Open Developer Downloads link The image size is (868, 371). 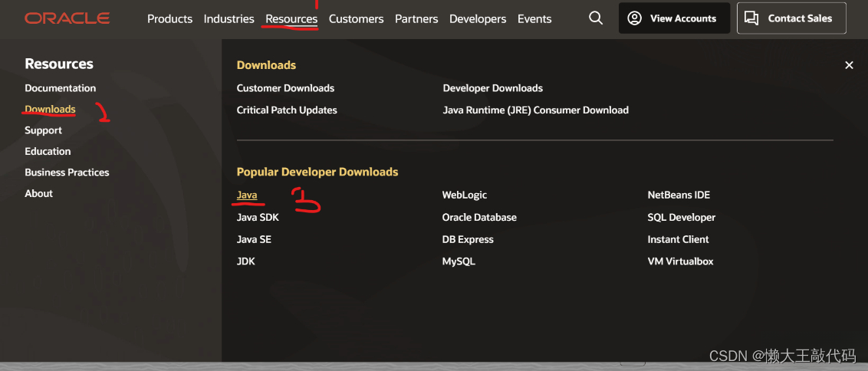(x=493, y=88)
